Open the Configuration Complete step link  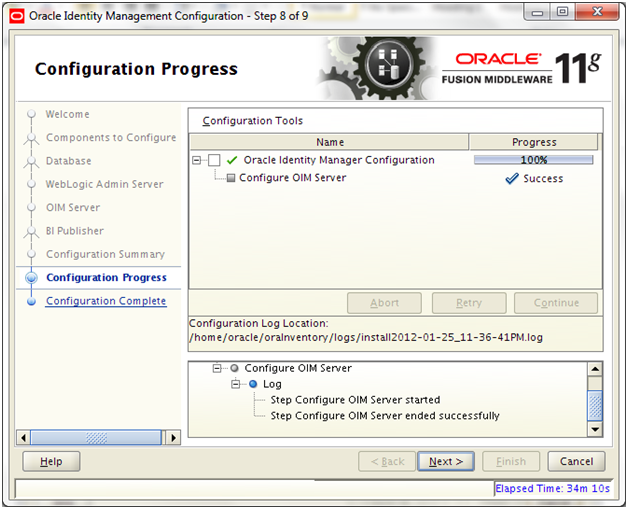point(106,301)
